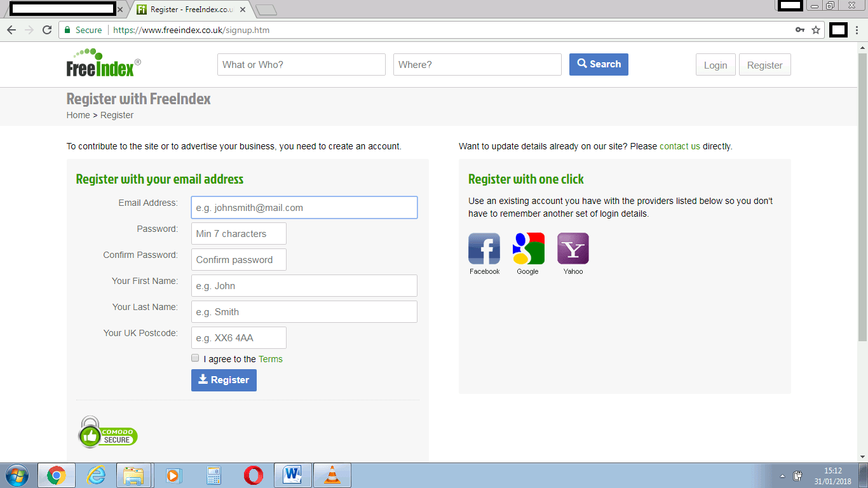868x488 pixels.
Task: Show hidden icons in the system tray
Action: (782, 475)
